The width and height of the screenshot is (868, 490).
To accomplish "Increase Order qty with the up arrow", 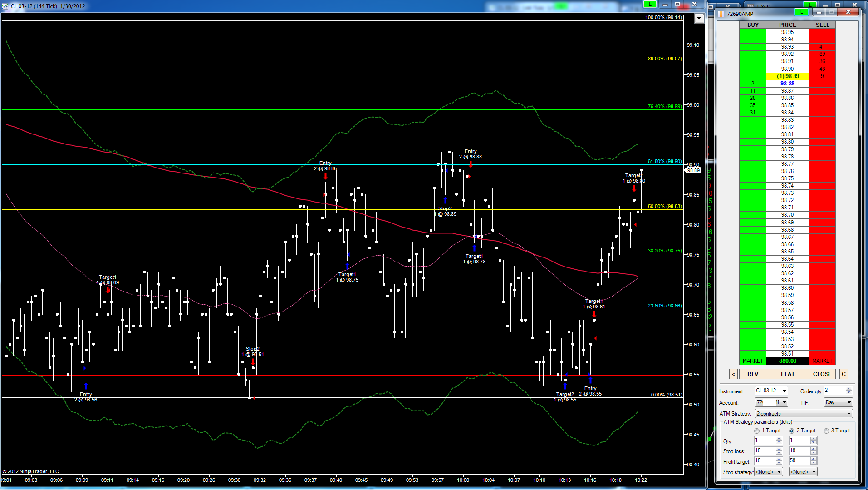I will tap(849, 389).
